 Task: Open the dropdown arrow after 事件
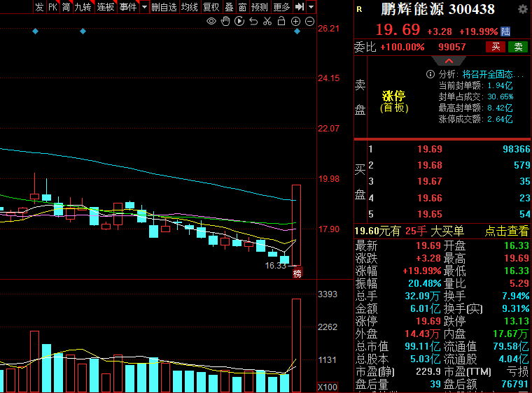click(144, 7)
